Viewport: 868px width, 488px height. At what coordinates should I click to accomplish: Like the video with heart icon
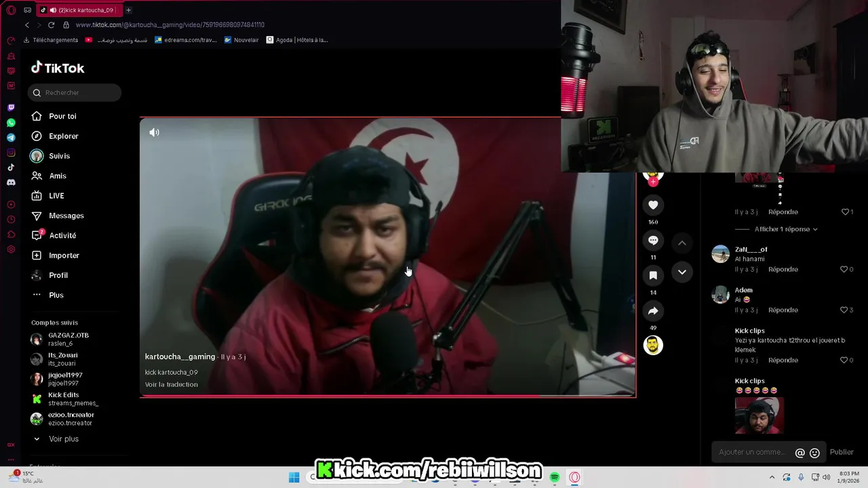653,205
